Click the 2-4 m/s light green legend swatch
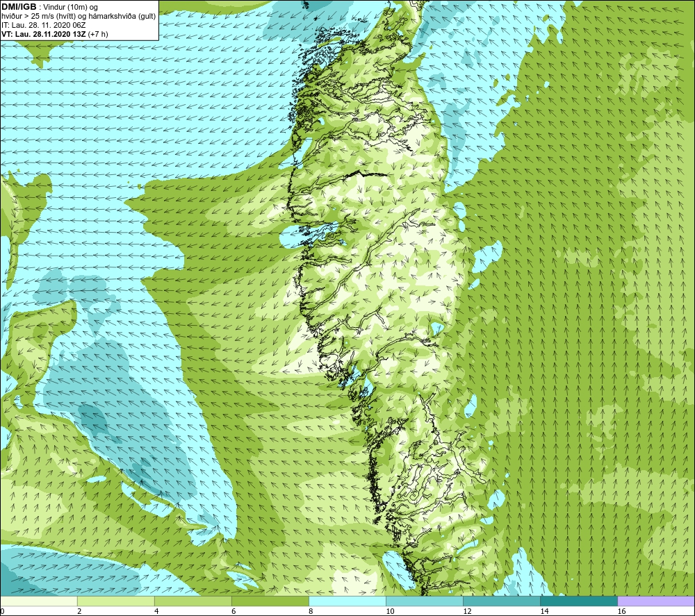695x616 pixels. pos(116,601)
